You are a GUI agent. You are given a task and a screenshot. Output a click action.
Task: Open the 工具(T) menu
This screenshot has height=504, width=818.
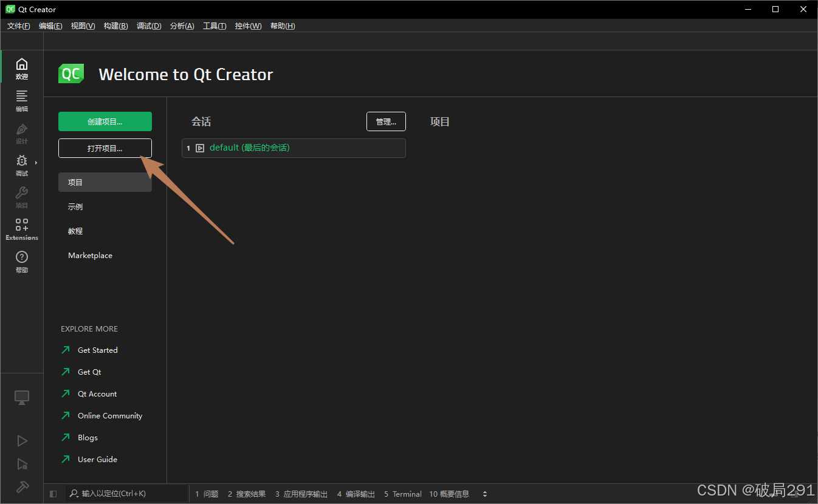point(215,26)
